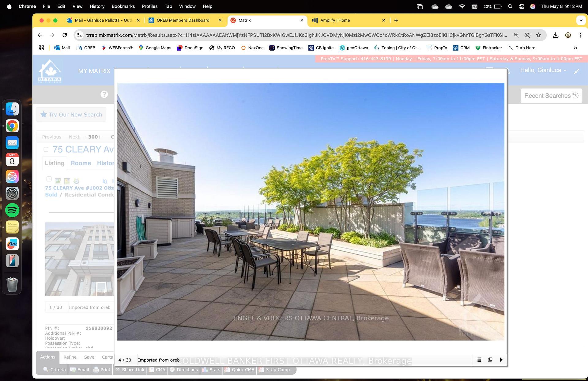
Task: Open Recent Searches dropdown
Action: pos(551,96)
